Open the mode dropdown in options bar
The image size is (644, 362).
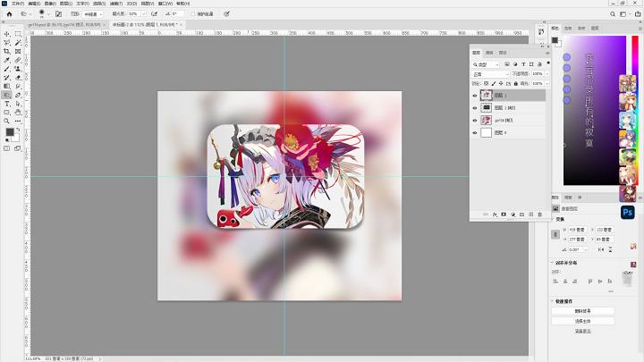[x=93, y=14]
